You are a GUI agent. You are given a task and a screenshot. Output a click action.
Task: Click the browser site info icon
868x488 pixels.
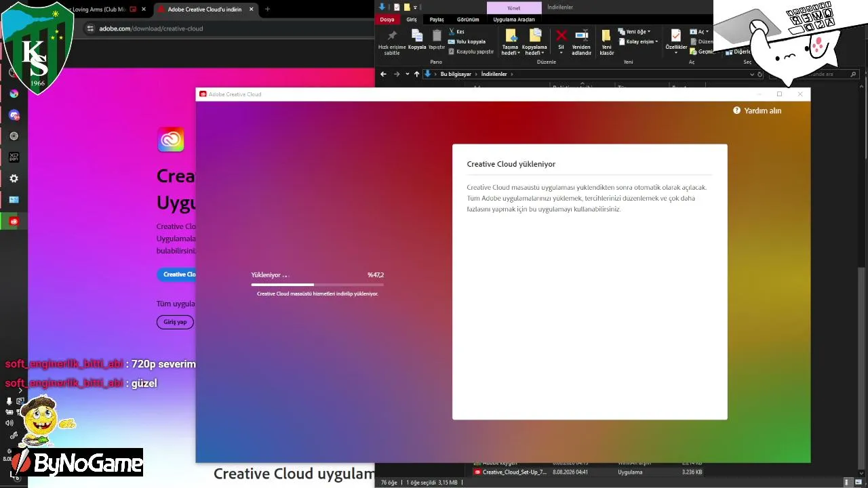[90, 28]
